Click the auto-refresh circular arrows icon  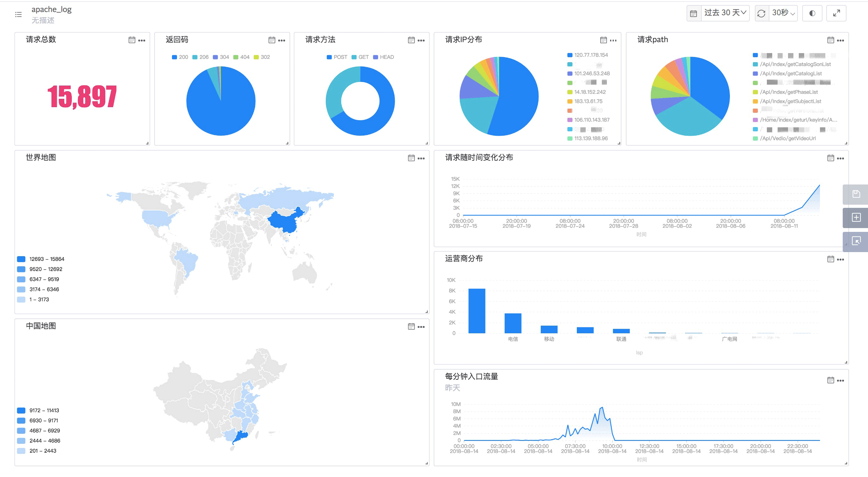coord(761,13)
